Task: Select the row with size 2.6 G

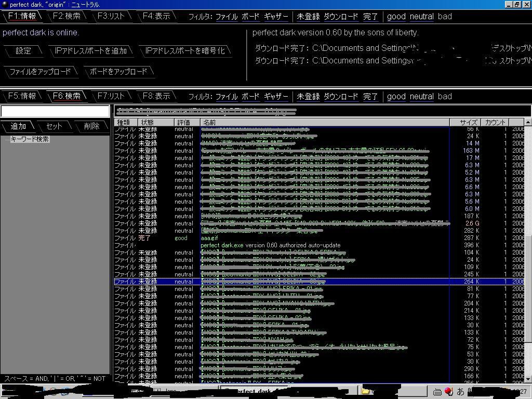Action: point(319,223)
